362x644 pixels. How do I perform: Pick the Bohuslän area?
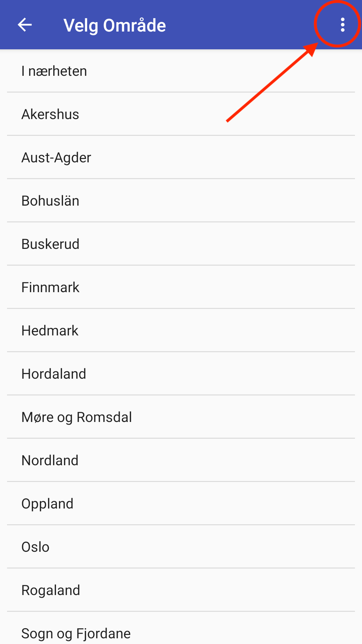tap(181, 201)
